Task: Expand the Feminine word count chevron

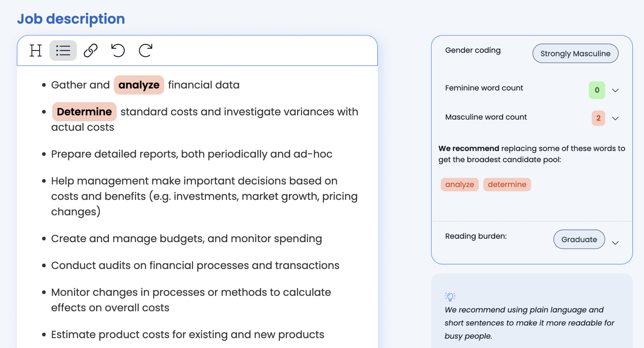Action: [615, 90]
